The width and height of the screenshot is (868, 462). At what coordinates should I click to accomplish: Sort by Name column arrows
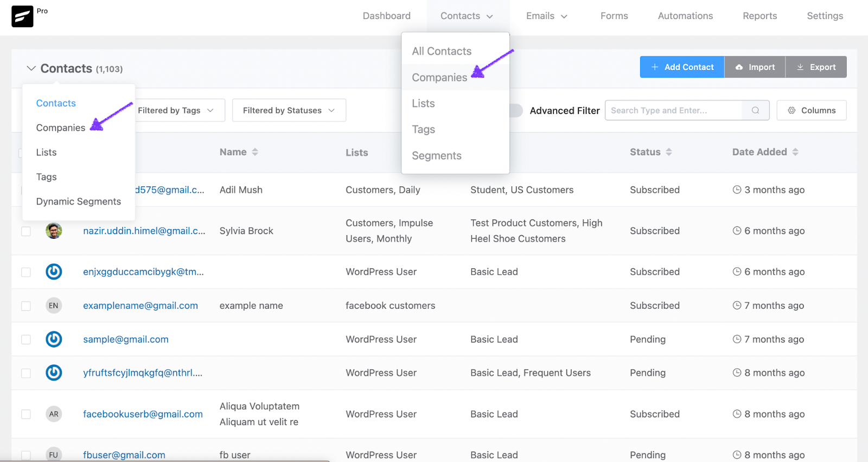point(255,152)
